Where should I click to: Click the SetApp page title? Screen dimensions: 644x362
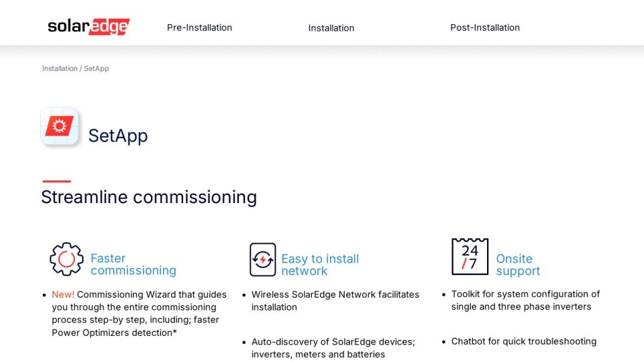tap(118, 136)
